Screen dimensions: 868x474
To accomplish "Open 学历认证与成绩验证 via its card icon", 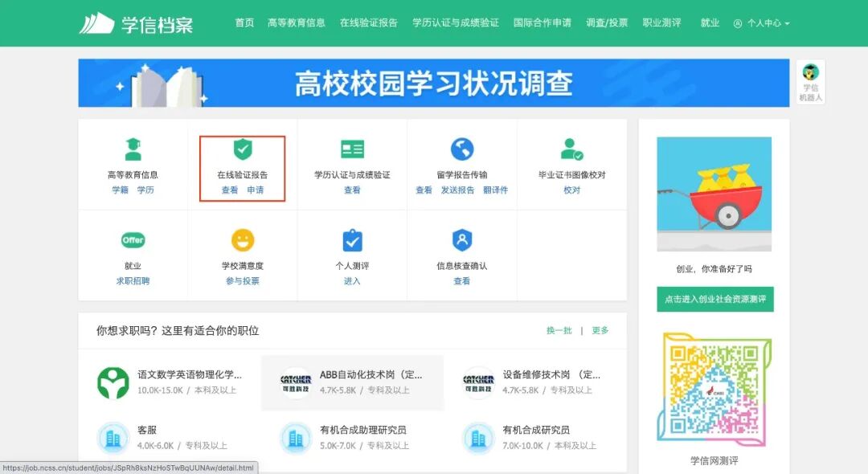I will [351, 149].
